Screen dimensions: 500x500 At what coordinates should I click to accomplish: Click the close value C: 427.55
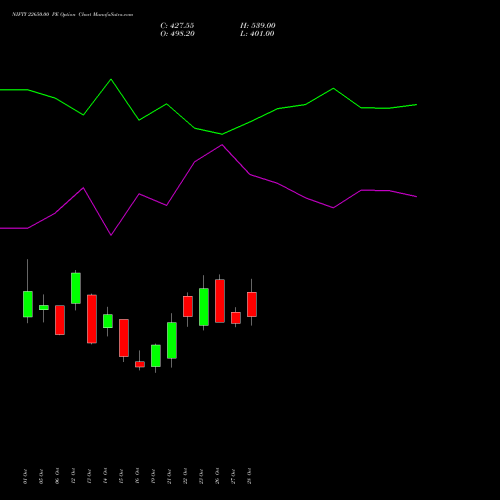tap(177, 26)
